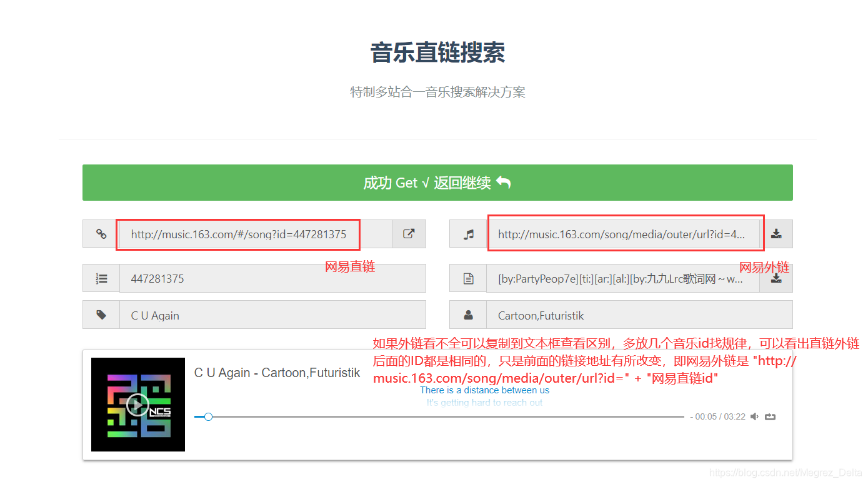868x484 pixels.
Task: Select the music.163.com/#/song?id=447281375 URL field
Action: coord(256,234)
